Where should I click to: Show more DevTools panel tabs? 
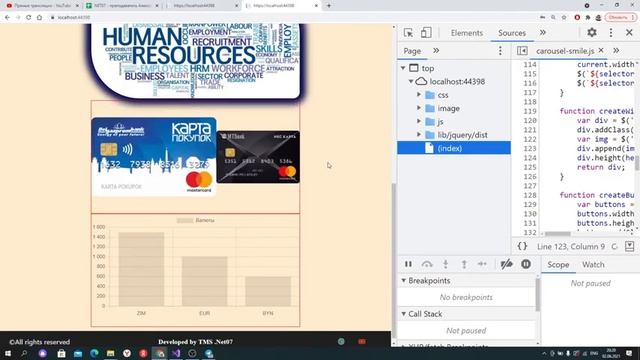point(542,33)
